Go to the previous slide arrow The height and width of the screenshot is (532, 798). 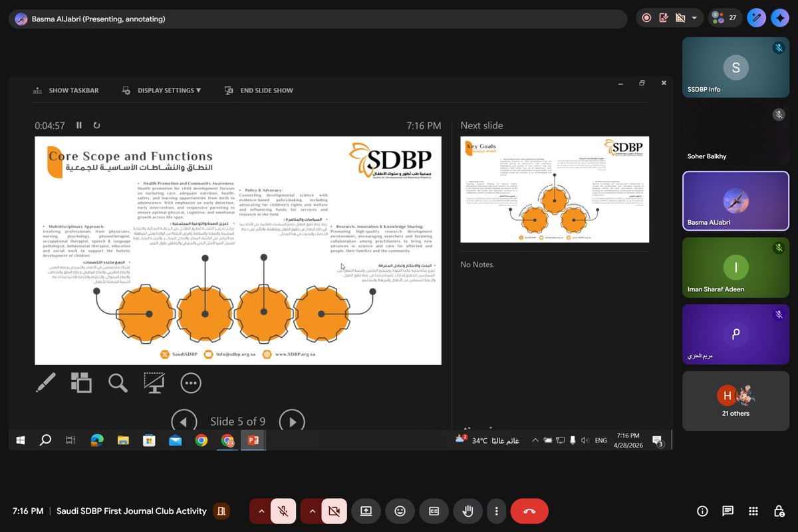pyautogui.click(x=184, y=421)
